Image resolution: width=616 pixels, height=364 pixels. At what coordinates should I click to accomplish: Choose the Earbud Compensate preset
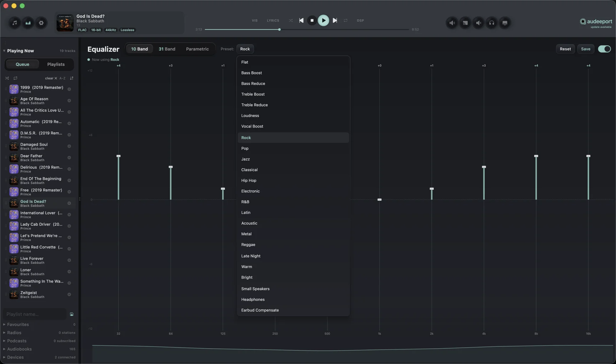click(x=293, y=310)
